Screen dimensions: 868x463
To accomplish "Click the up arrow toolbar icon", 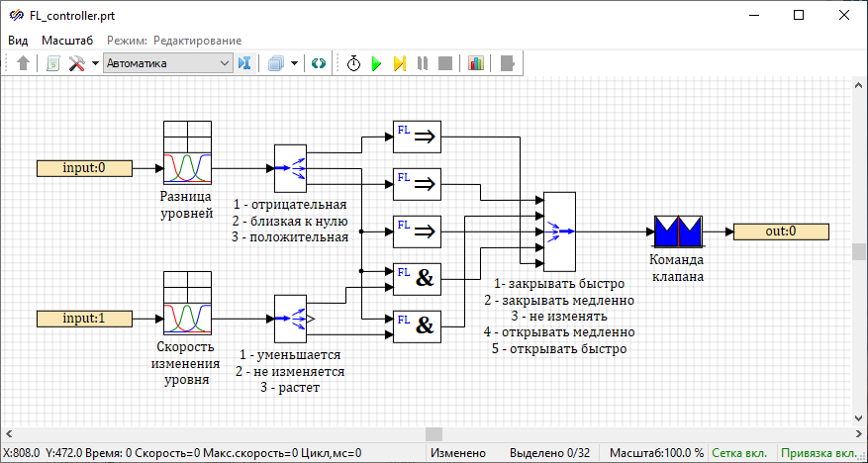I will pos(24,63).
